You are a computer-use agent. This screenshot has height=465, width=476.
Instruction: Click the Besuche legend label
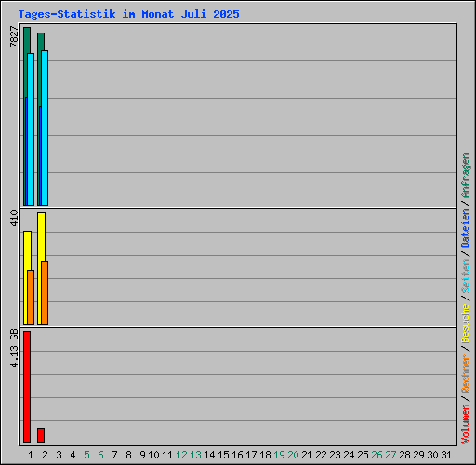pos(466,324)
